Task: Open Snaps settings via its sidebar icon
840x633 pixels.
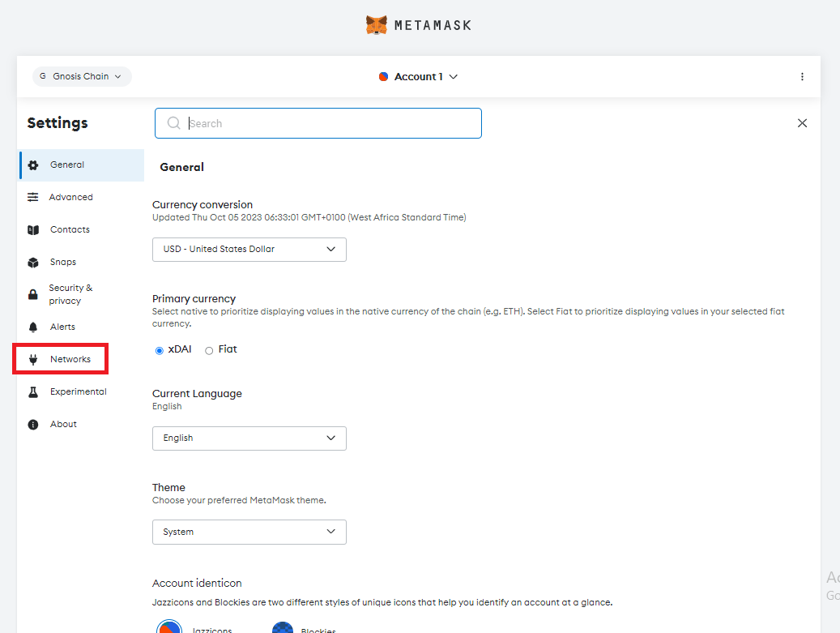Action: [x=33, y=262]
